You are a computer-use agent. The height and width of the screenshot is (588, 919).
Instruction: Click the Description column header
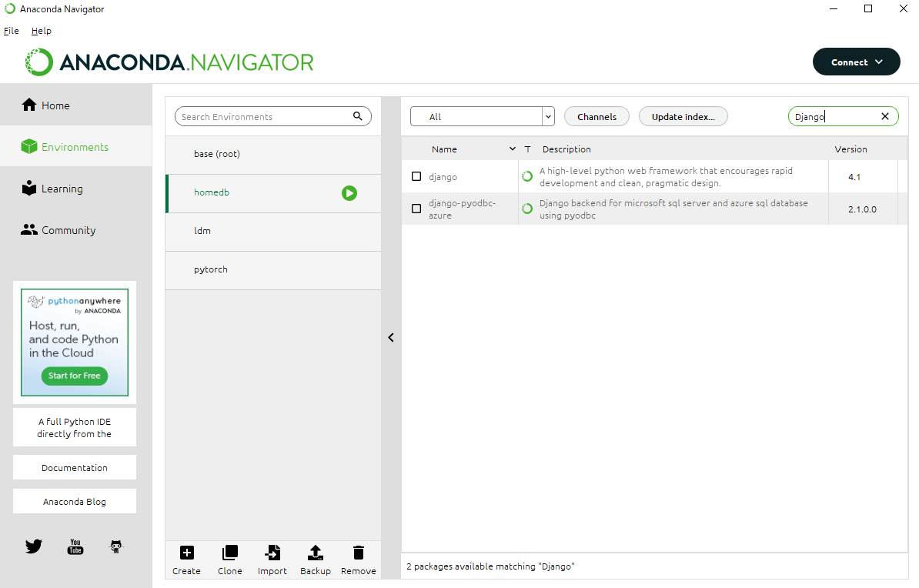pos(566,149)
